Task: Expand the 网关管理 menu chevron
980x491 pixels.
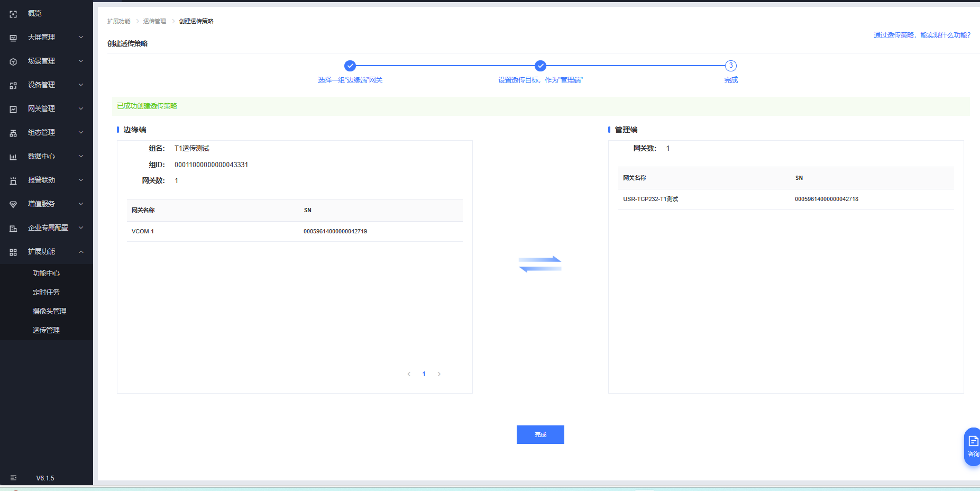Action: click(81, 108)
